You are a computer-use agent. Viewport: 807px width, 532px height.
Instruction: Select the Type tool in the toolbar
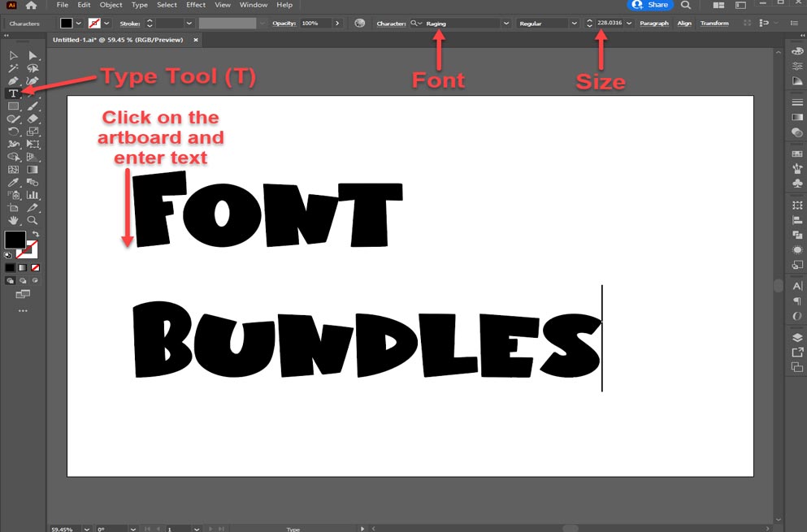(13, 93)
